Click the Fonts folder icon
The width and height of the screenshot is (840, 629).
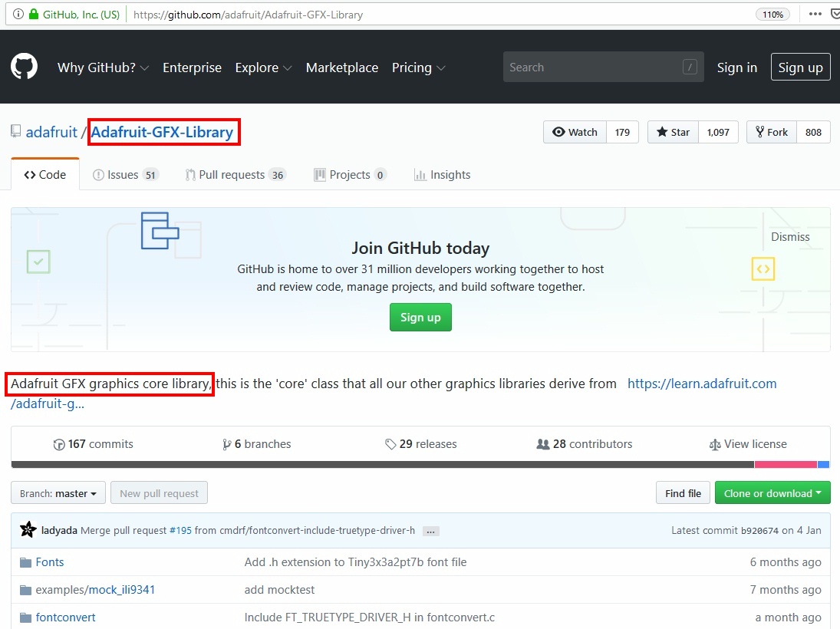pos(26,562)
